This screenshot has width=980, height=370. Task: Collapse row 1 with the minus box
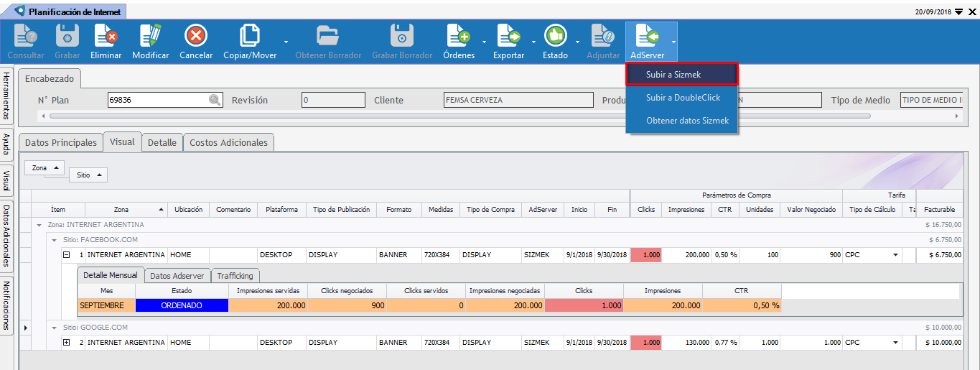pos(66,255)
